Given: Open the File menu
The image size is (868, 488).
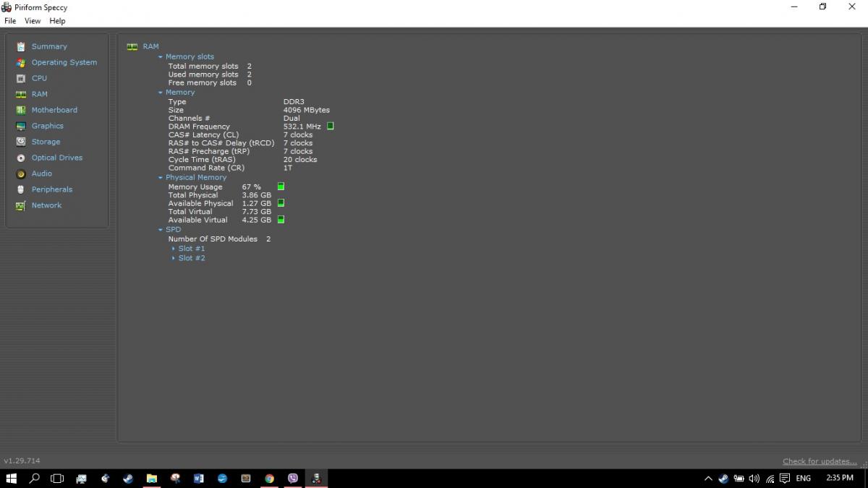Looking at the screenshot, I should coord(10,21).
